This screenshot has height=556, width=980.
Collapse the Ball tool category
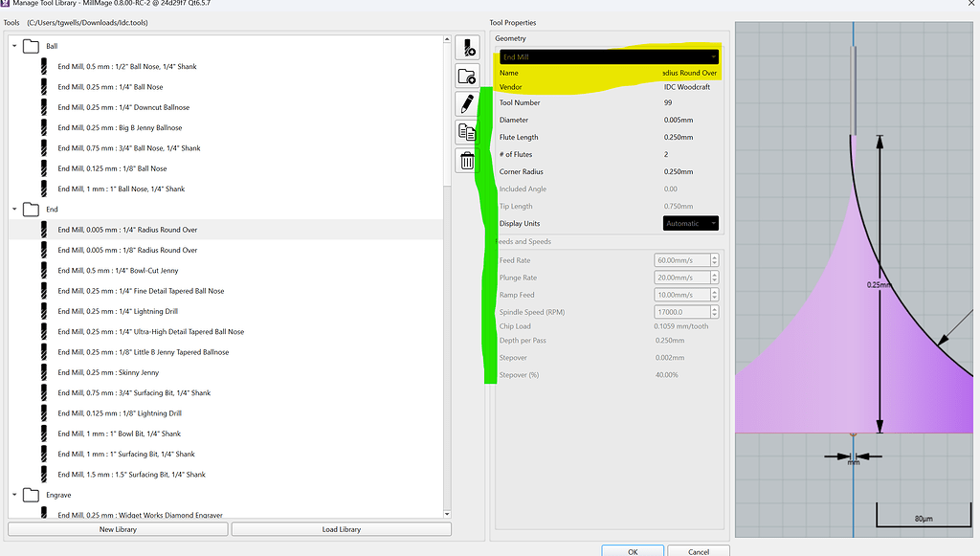[13, 45]
